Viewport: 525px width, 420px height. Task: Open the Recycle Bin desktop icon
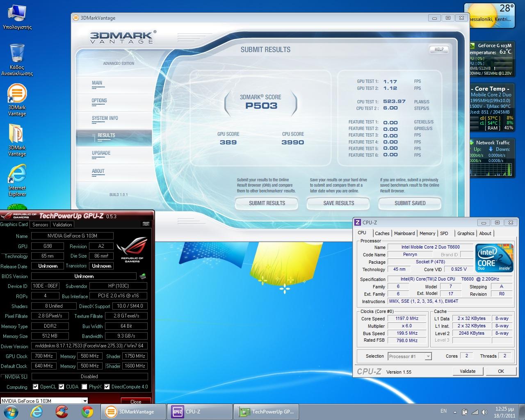pos(17,59)
